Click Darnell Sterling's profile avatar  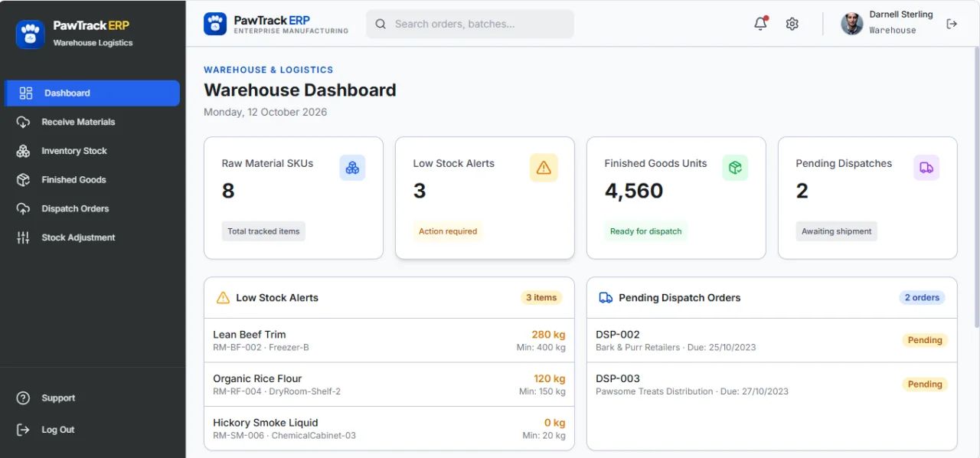852,24
